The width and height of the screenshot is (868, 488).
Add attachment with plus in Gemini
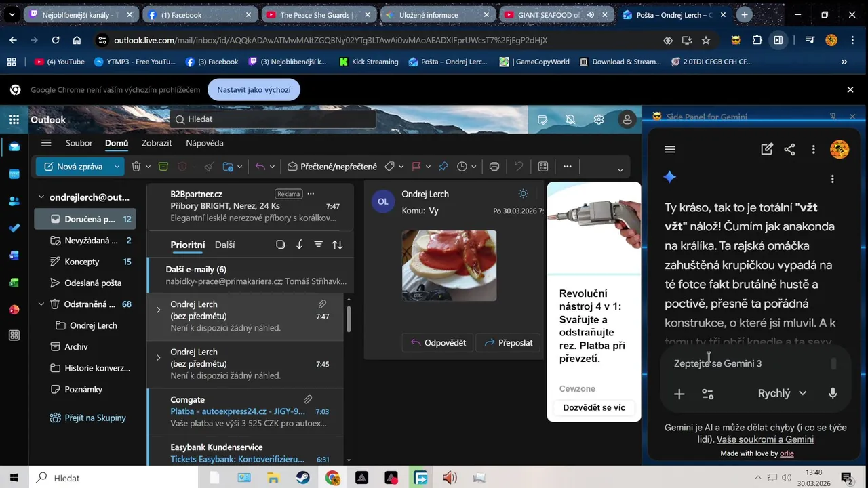(679, 394)
